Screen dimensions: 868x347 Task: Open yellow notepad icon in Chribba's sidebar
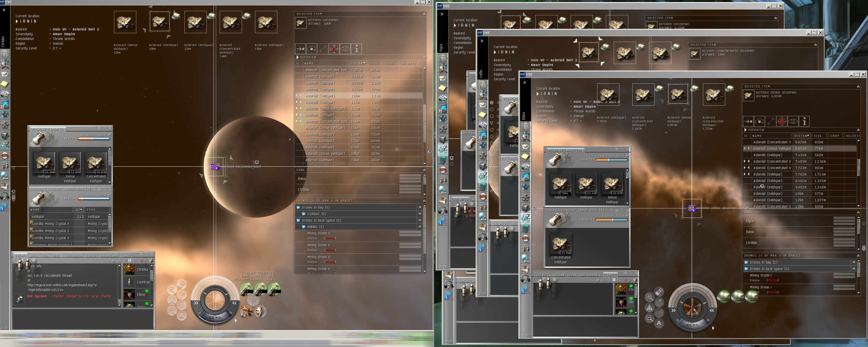pos(5,84)
